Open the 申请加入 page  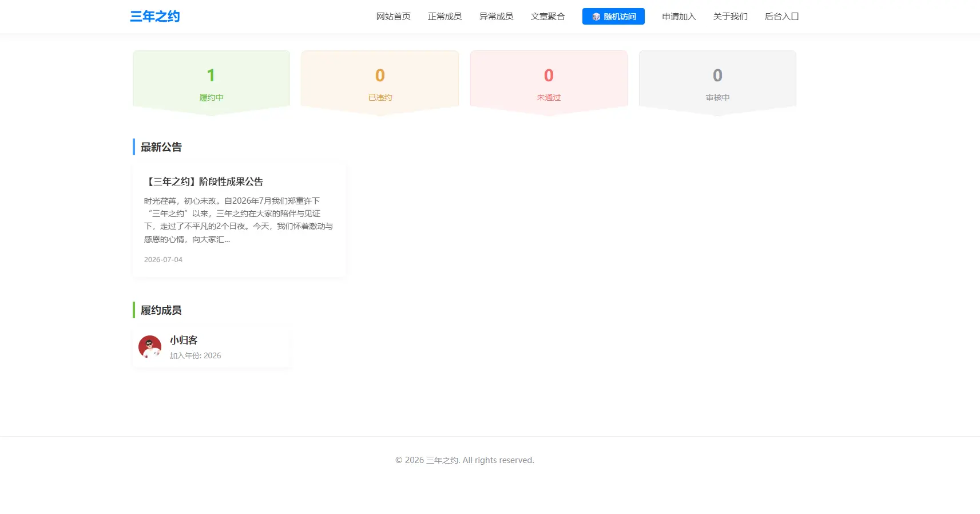tap(679, 17)
